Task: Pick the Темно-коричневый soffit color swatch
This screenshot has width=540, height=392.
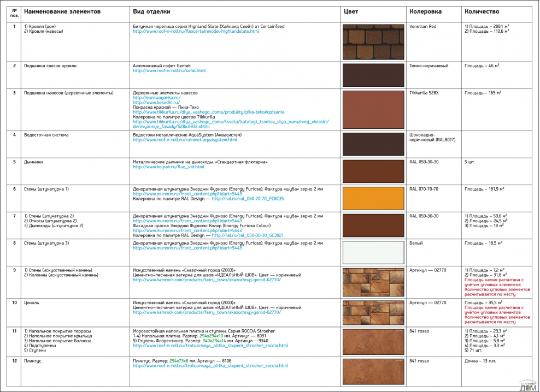Action: pos(373,74)
